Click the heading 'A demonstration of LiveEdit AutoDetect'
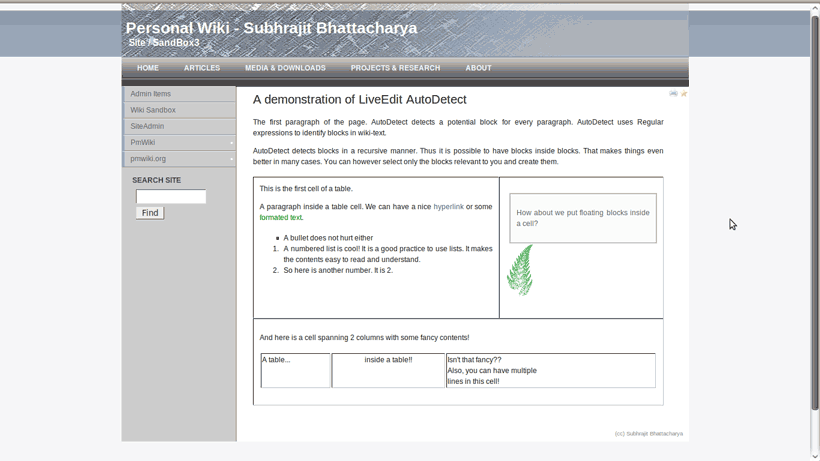The height and width of the screenshot is (461, 820). pos(360,100)
